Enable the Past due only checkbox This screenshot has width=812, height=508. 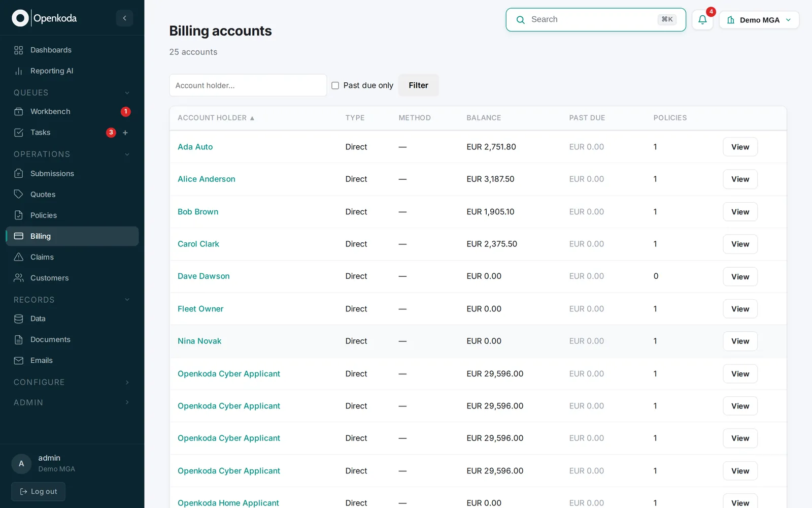[x=335, y=85]
